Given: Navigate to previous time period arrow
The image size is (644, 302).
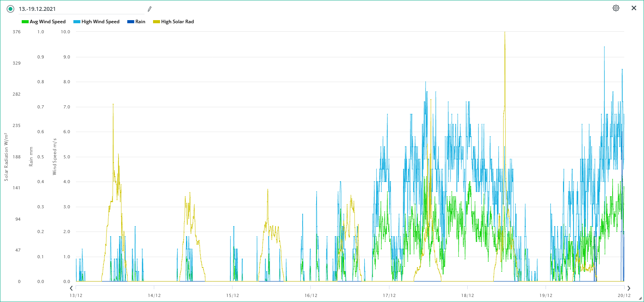Looking at the screenshot, I should (71, 288).
